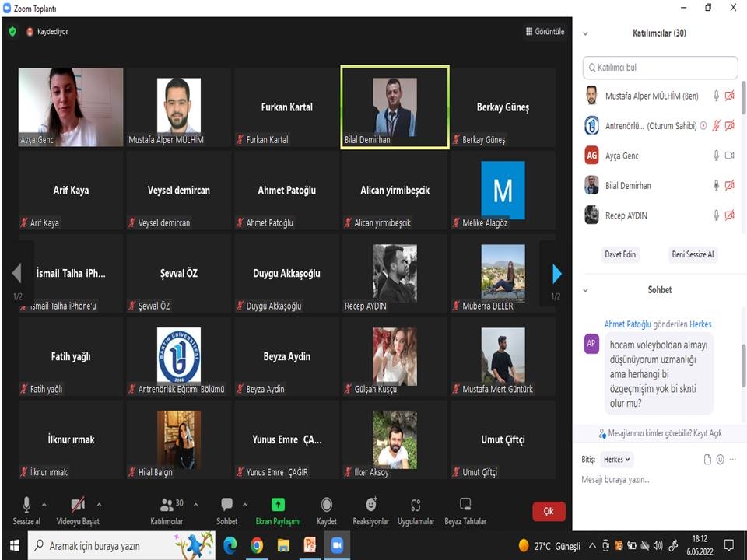Open the Sohbet chat icon
This screenshot has width=747, height=560.
point(226,506)
